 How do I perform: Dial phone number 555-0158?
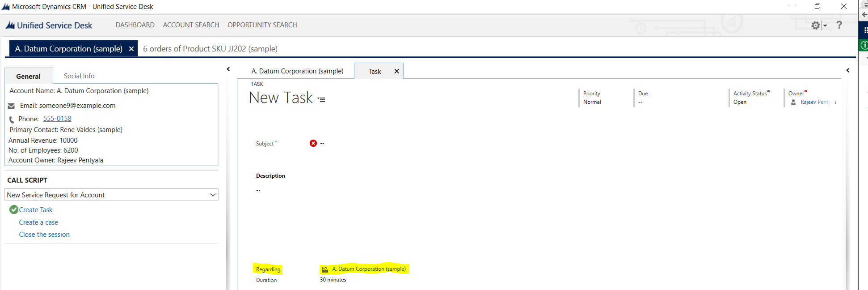click(x=57, y=119)
